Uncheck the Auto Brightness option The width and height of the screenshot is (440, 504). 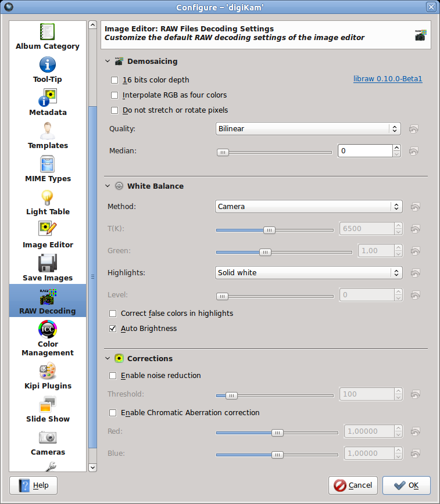click(113, 329)
